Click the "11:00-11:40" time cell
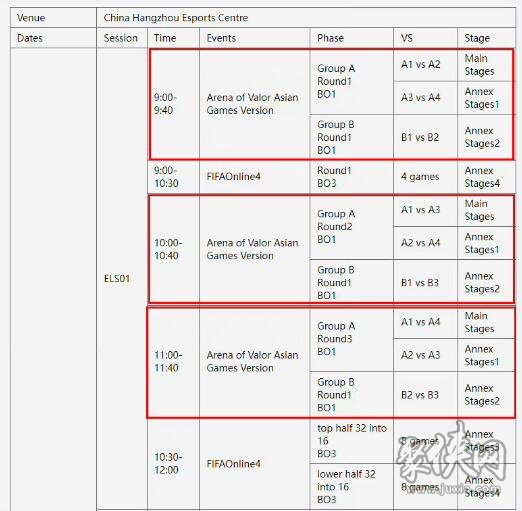 (x=173, y=362)
